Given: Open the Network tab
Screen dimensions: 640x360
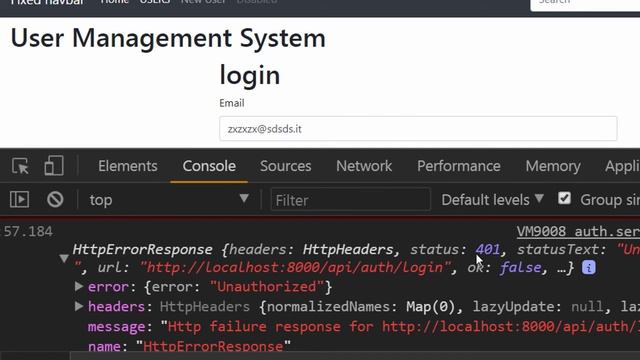Looking at the screenshot, I should [x=364, y=166].
